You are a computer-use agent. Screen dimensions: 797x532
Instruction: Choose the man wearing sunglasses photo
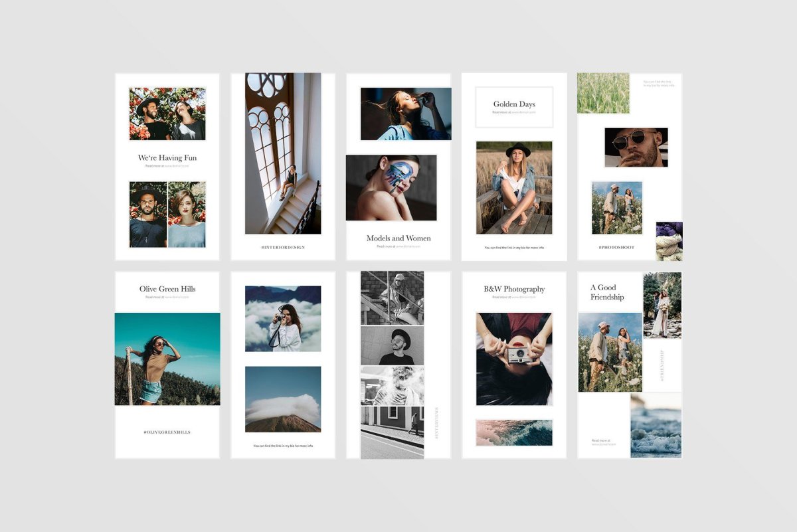click(636, 147)
